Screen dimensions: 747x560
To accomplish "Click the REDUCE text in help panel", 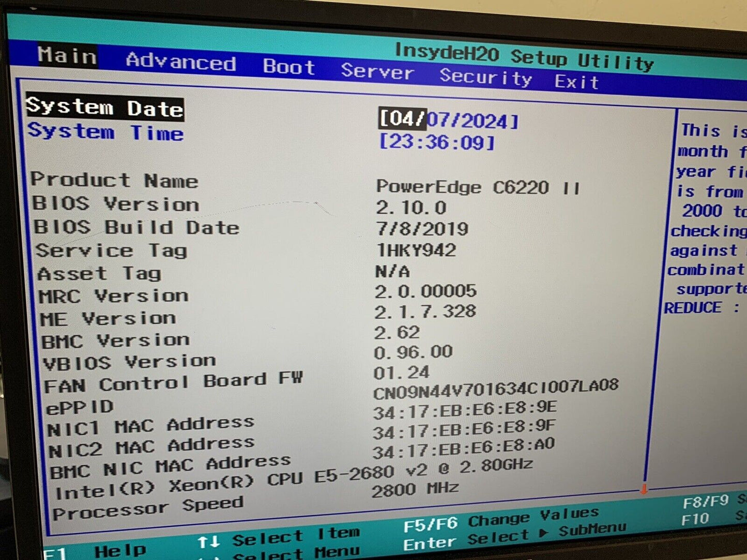I will 693,308.
